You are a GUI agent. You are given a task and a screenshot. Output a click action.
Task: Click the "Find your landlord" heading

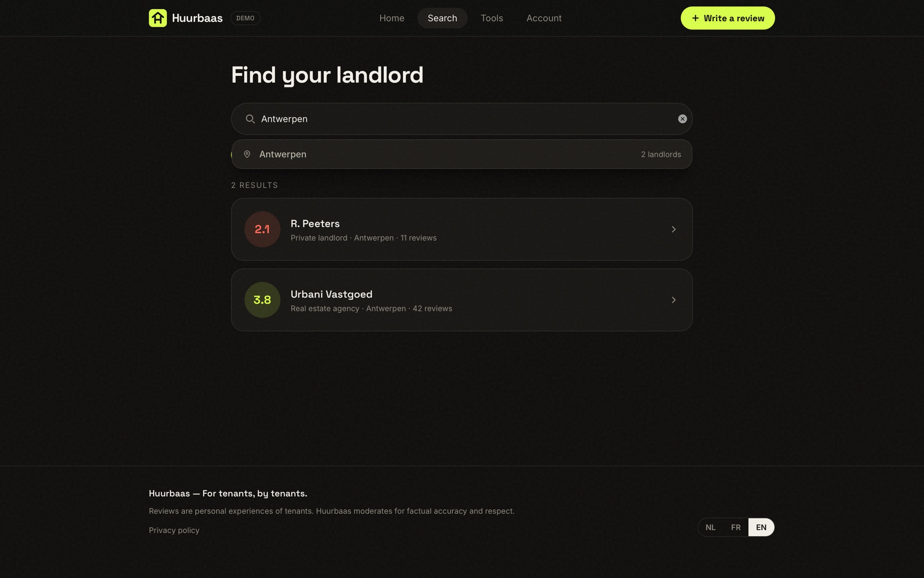(327, 75)
